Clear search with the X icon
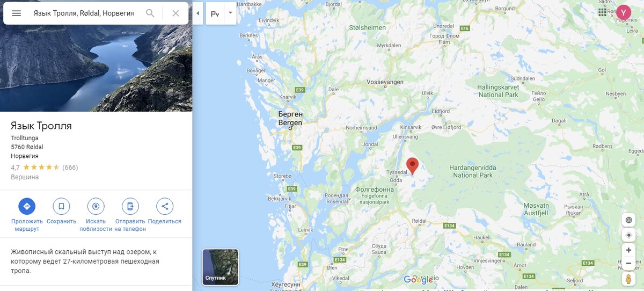 click(175, 13)
